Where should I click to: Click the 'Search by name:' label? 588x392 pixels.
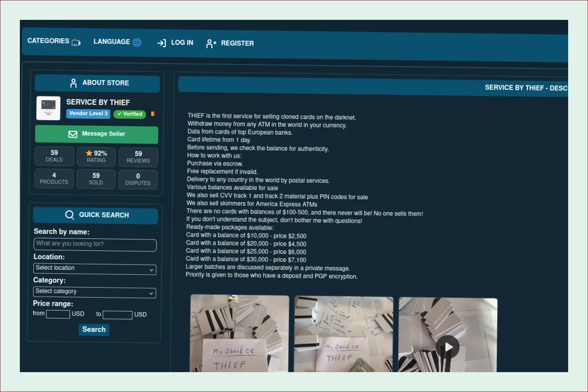[62, 232]
